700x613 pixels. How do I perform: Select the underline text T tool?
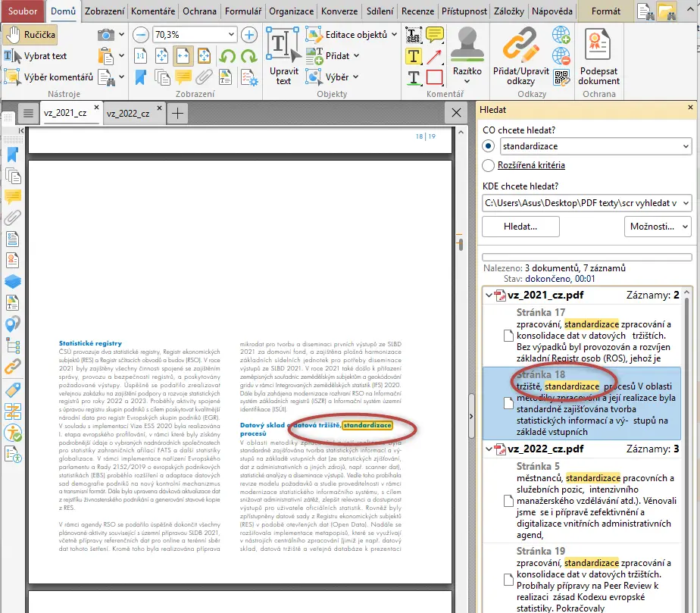click(x=414, y=77)
